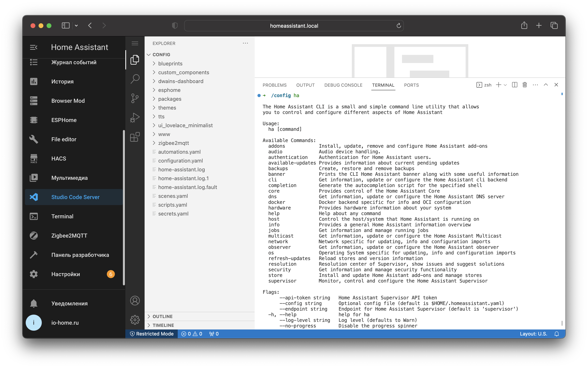Kill the active terminal with the trash icon

pos(525,85)
